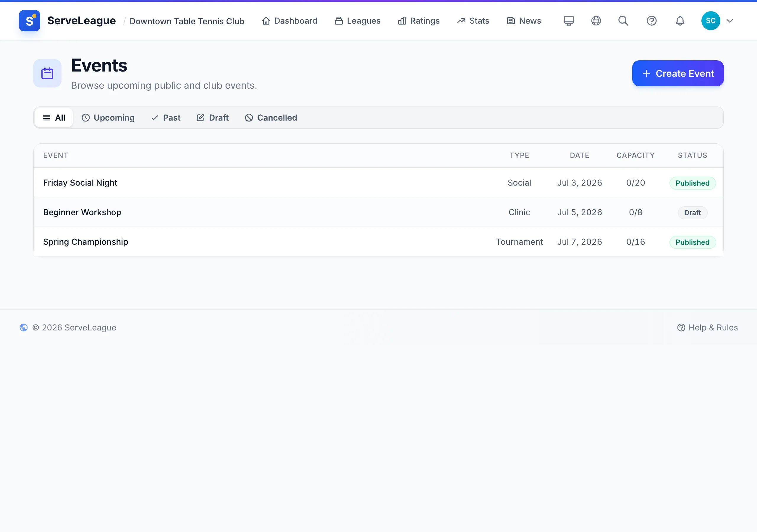Click the Create Event button
Screen dimensions: 757x532
(678, 73)
